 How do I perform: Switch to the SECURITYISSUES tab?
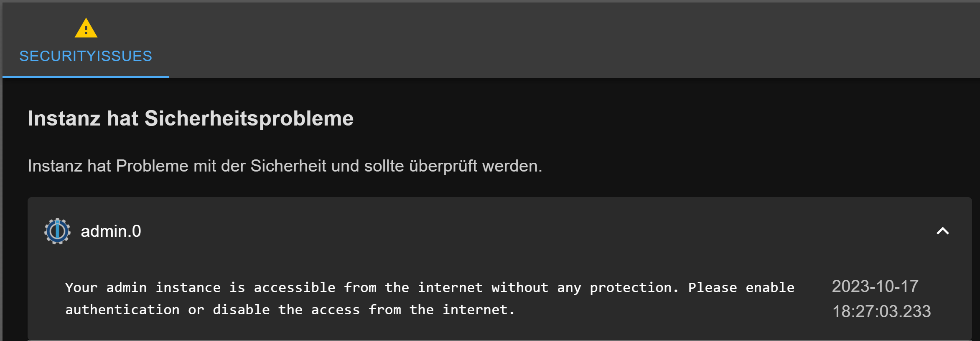[86, 56]
